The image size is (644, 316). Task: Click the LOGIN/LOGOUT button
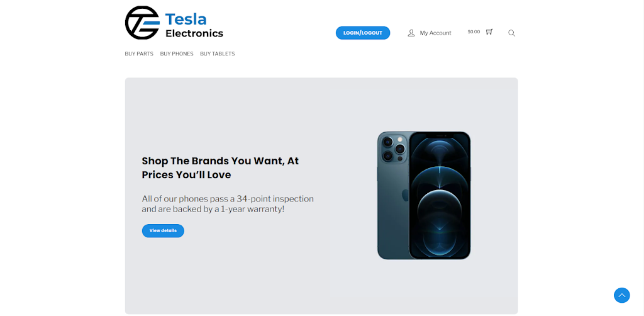pos(363,33)
